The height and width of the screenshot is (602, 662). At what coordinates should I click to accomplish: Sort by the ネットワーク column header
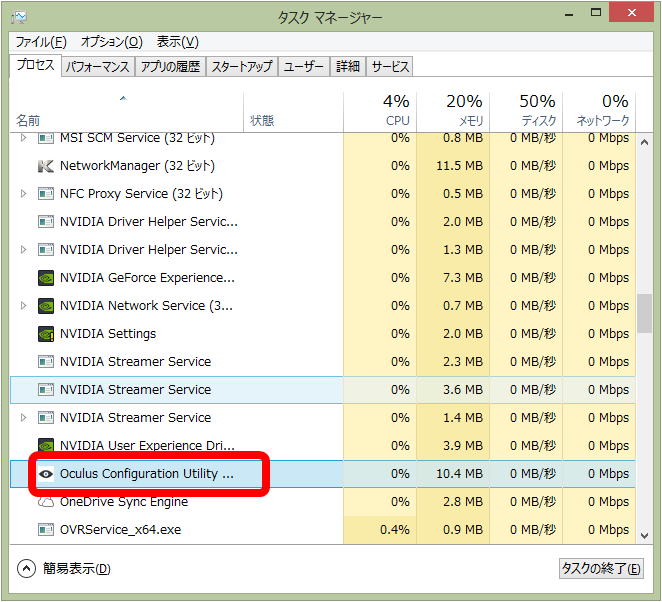pos(599,112)
